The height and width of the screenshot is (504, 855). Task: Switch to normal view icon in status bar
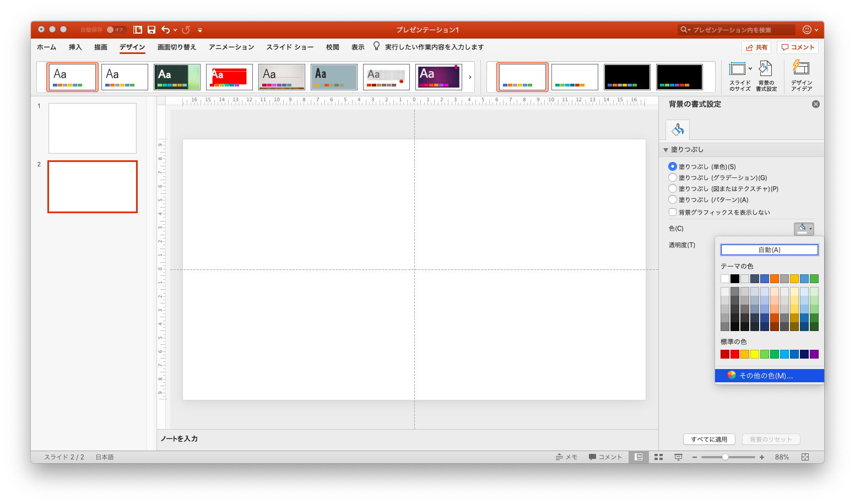(x=638, y=457)
